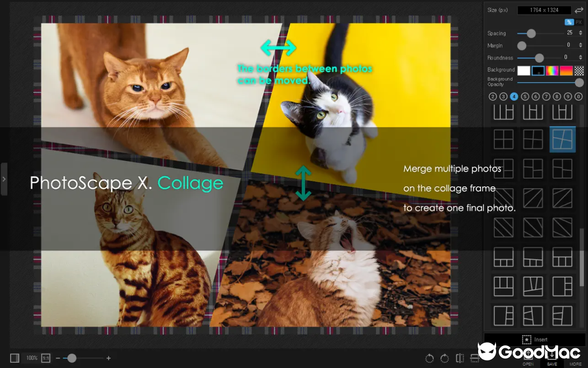This screenshot has width=588, height=368.
Task: Click the zoom slider handle at bottom
Action: 72,358
